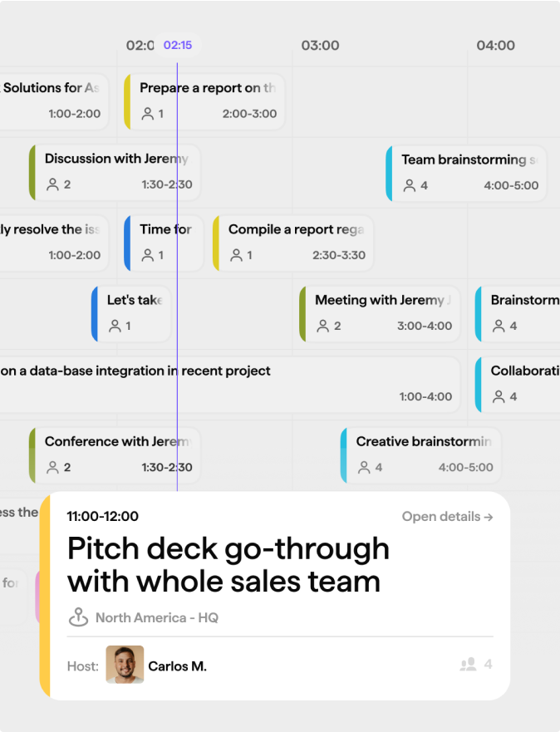The height and width of the screenshot is (732, 560).
Task: Click person icon on Prepare a report event
Action: [x=148, y=114]
